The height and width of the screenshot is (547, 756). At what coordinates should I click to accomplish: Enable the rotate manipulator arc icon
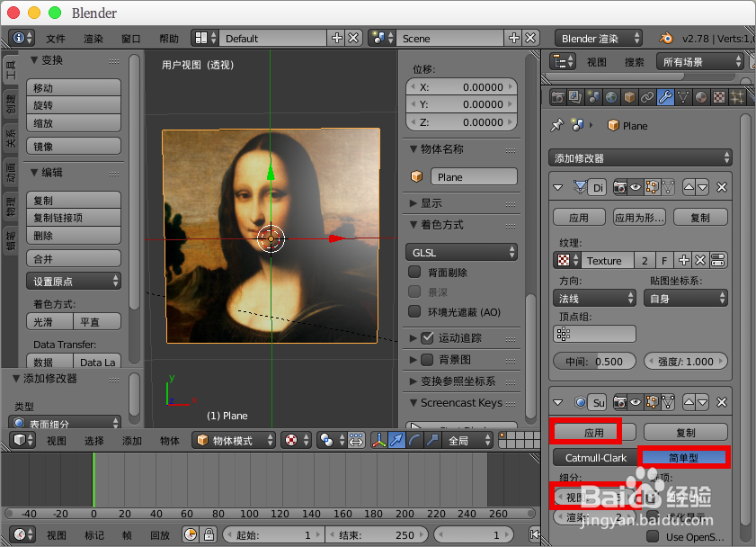pyautogui.click(x=414, y=440)
